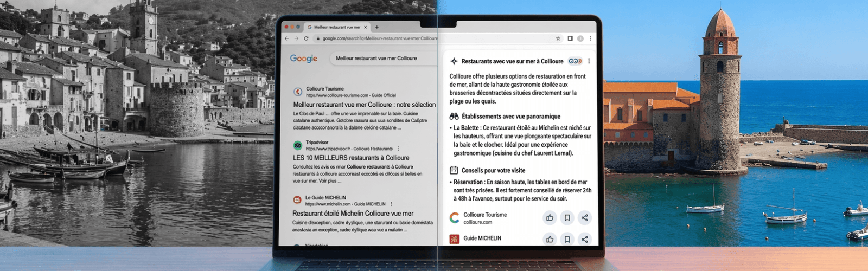The height and width of the screenshot is (271, 868).
Task: Share the Guide MICHELIN source
Action: [x=585, y=239]
